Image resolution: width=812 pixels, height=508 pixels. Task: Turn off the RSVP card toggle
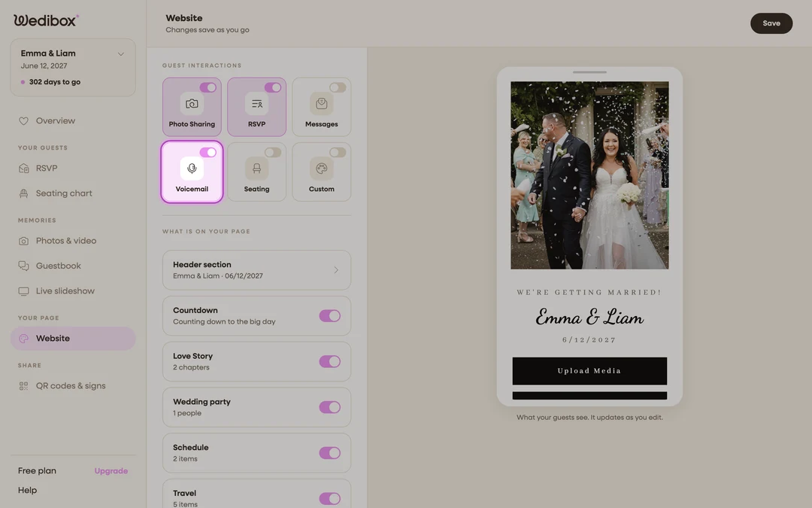coord(273,87)
